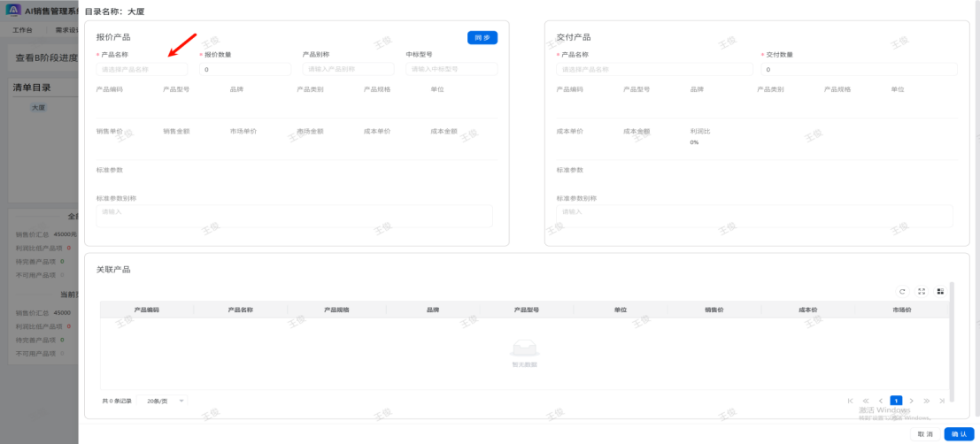The image size is (980, 444).
Task: Select page 1 in pagination
Action: pyautogui.click(x=896, y=401)
